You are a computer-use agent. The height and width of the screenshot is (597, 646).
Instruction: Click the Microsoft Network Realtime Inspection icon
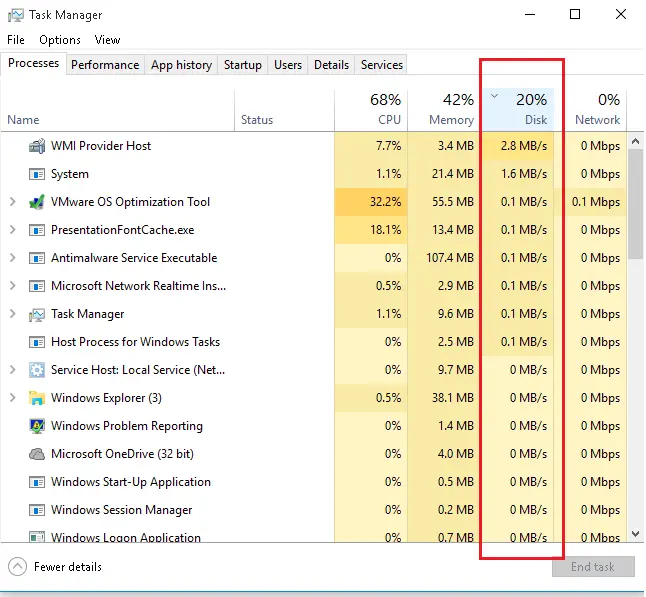[x=37, y=286]
